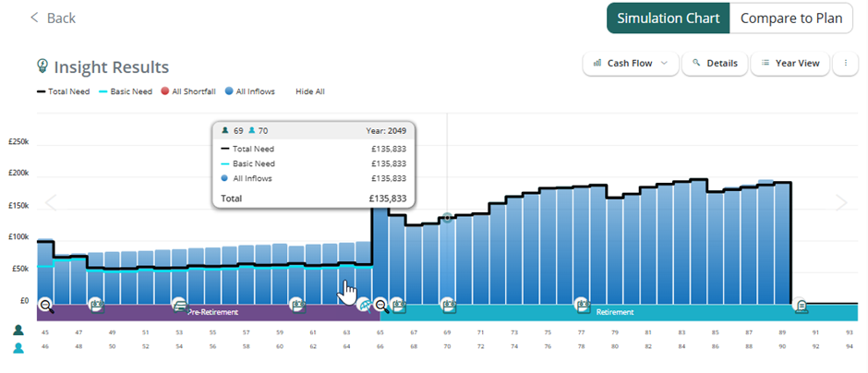Toggle the Total Need legend series
The height and width of the screenshot is (373, 868).
click(64, 91)
